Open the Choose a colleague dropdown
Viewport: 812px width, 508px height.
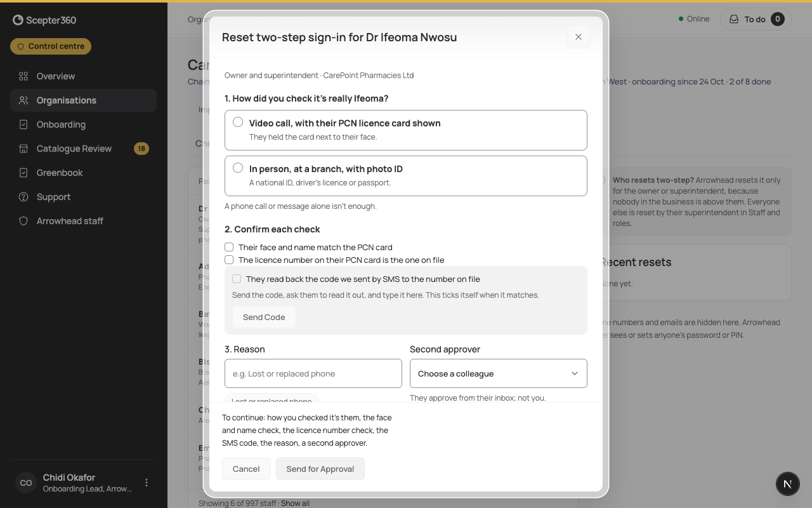click(x=499, y=373)
